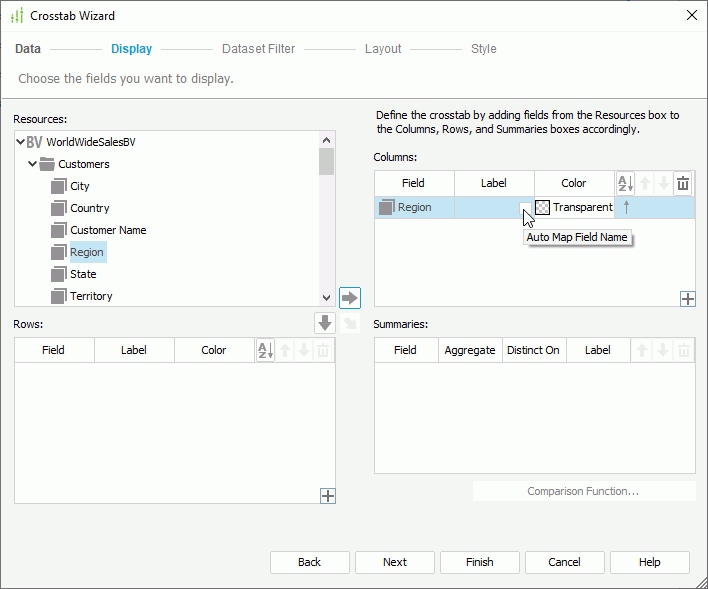Click the Field header in the Rows table

click(54, 350)
